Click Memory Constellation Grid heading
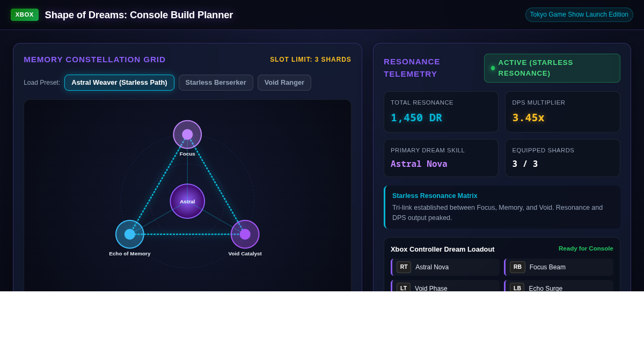 click(x=94, y=60)
